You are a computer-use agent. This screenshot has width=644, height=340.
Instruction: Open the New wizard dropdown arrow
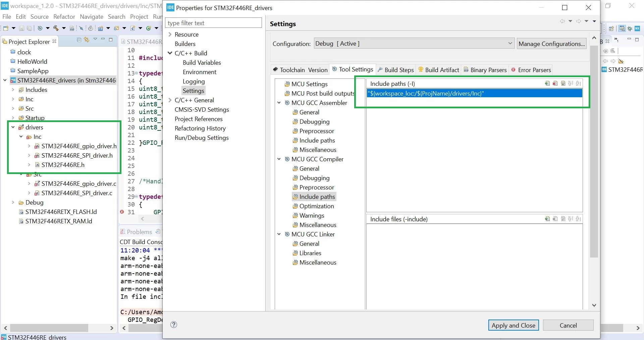pyautogui.click(x=13, y=28)
